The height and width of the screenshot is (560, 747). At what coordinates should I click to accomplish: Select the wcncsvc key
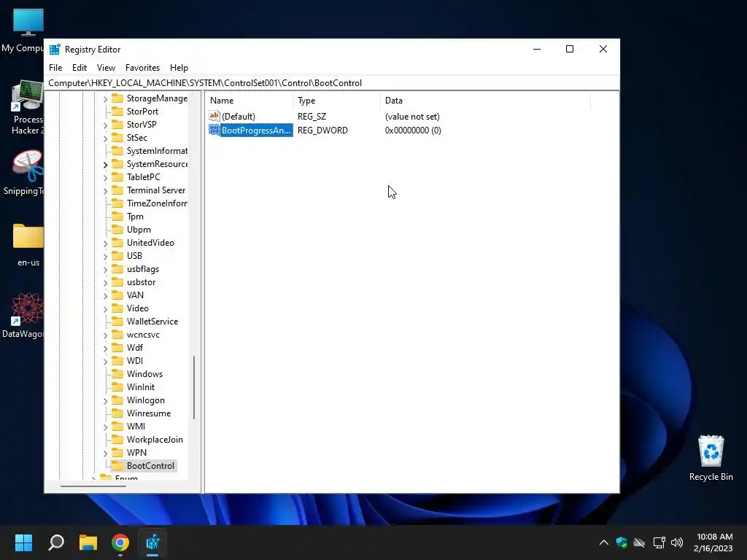143,335
